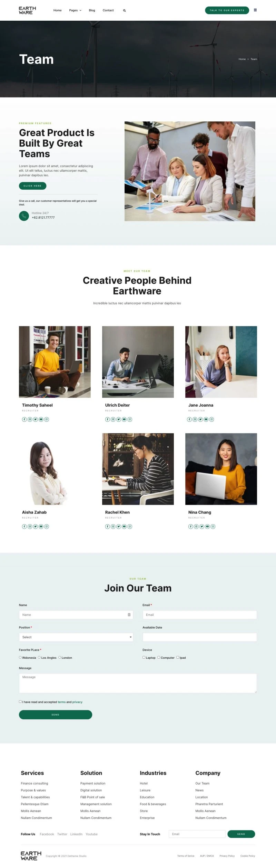Focus the Available Date input field

pos(200,637)
